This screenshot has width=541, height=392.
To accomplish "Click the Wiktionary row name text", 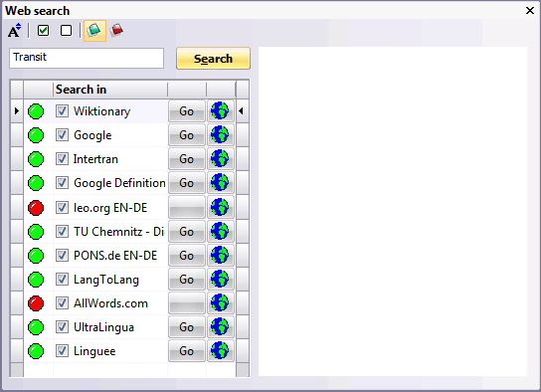I will pos(101,111).
